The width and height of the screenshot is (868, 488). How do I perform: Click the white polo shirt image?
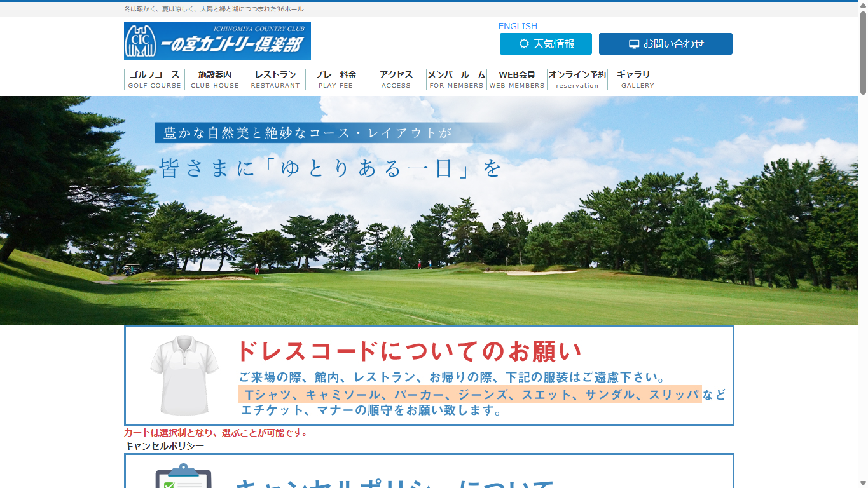click(x=184, y=376)
